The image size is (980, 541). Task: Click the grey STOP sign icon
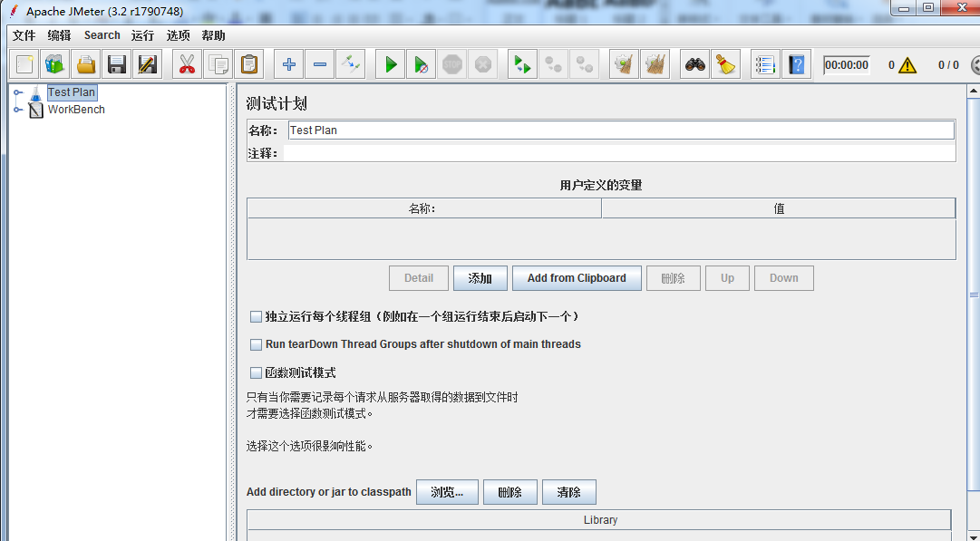coord(451,64)
